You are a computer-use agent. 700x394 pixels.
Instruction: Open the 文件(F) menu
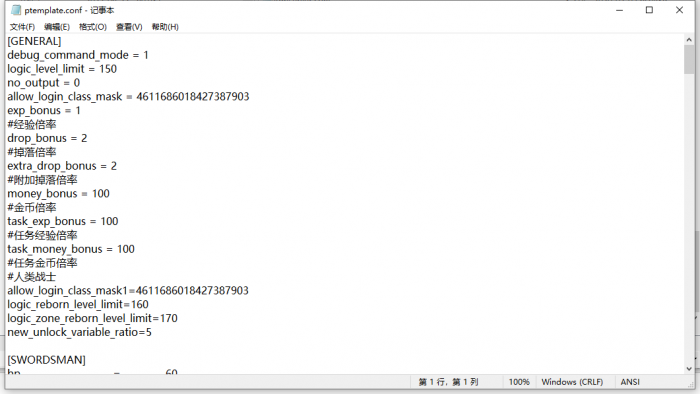tap(22, 27)
